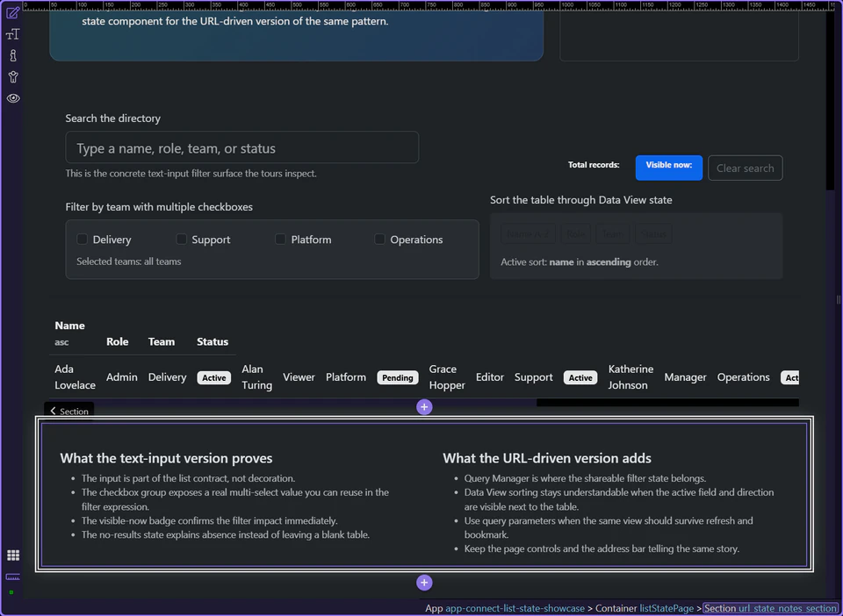Click the horizontal scrollbar under the table
This screenshot has width=843, height=616.
point(667,403)
